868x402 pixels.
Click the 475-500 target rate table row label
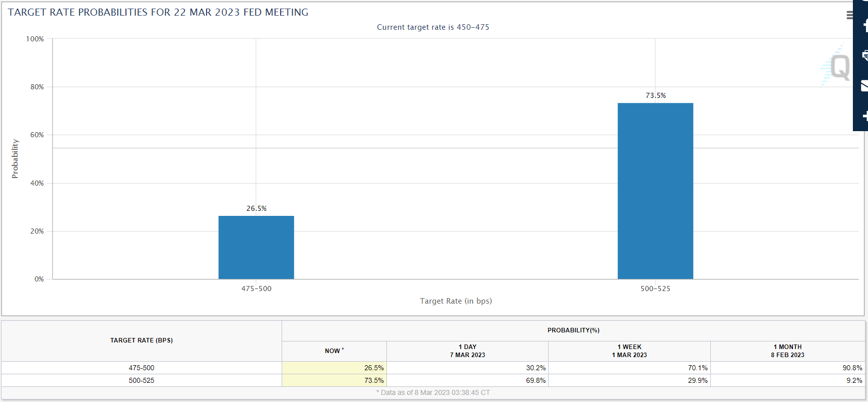coord(142,368)
